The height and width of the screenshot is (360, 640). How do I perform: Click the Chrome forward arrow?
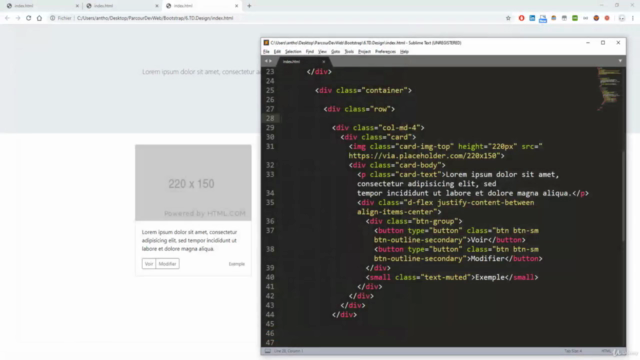[18, 18]
